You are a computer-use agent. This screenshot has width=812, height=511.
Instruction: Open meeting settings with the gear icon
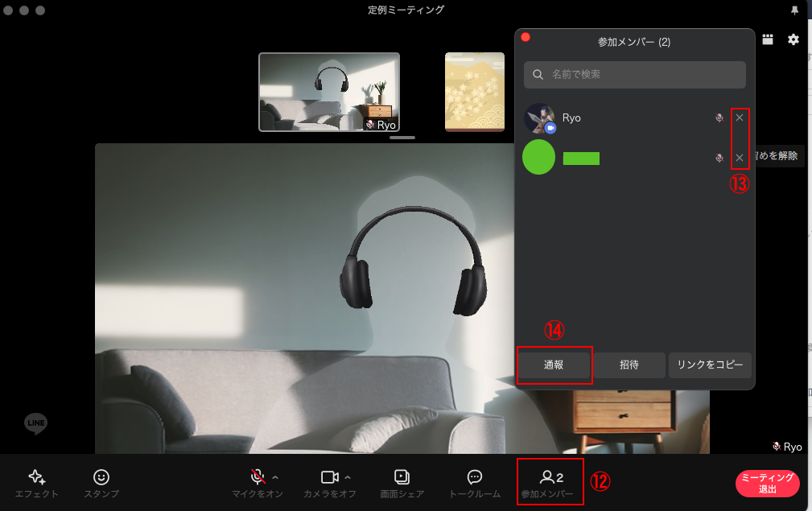point(793,39)
